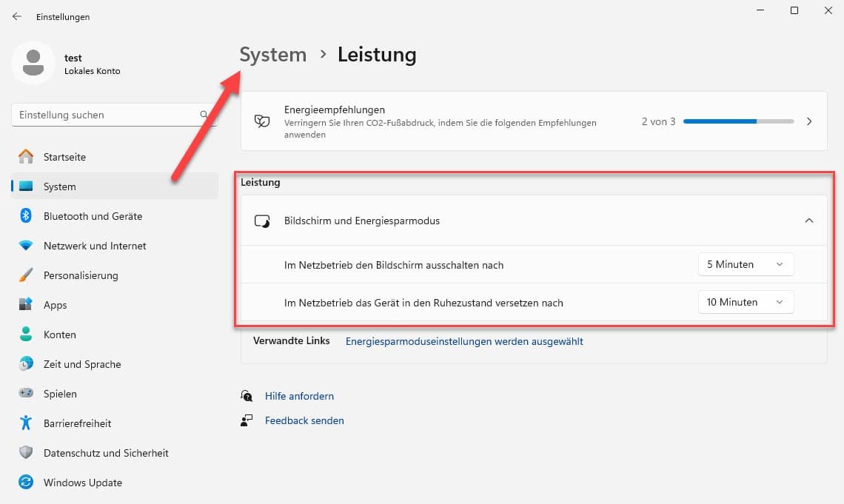Open the Energiesparmoduseinstellungen link
This screenshot has width=844, height=504.
(x=464, y=341)
